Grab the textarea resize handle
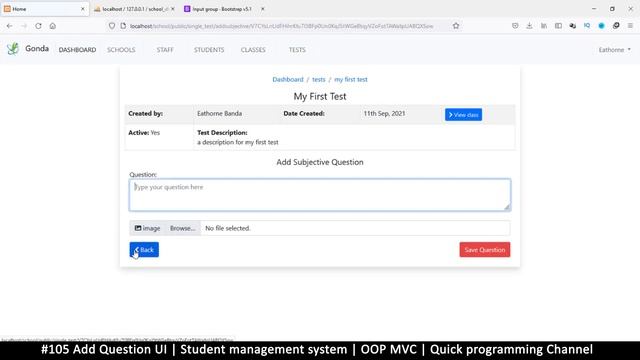 tap(507, 207)
